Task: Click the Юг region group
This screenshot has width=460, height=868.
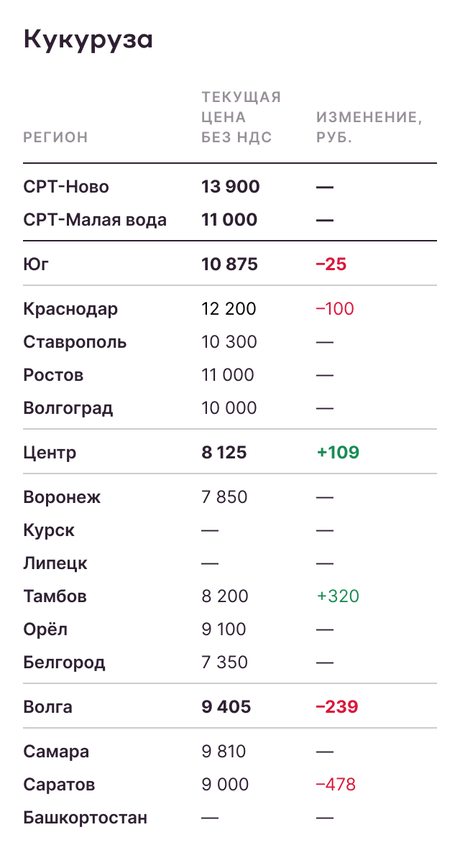Action: (x=36, y=264)
